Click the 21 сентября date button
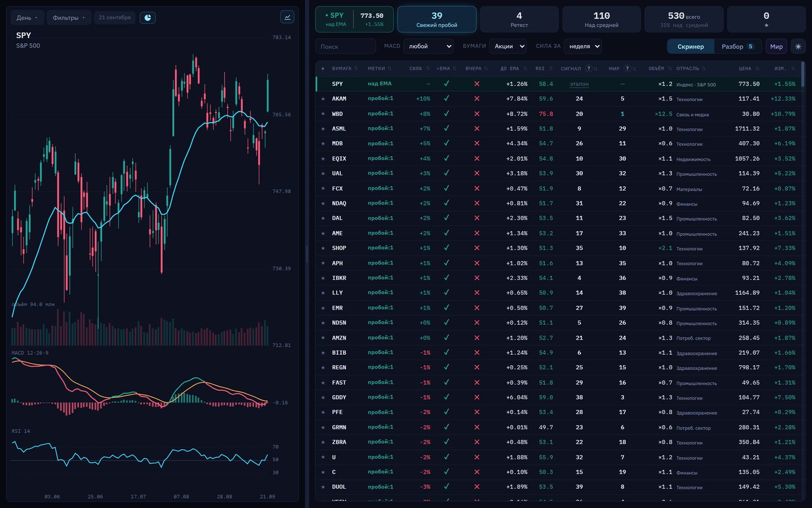The image size is (812, 508). (x=114, y=17)
